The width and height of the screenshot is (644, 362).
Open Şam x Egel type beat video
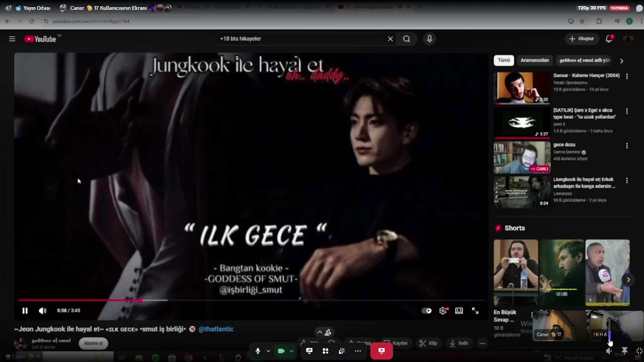click(x=522, y=122)
